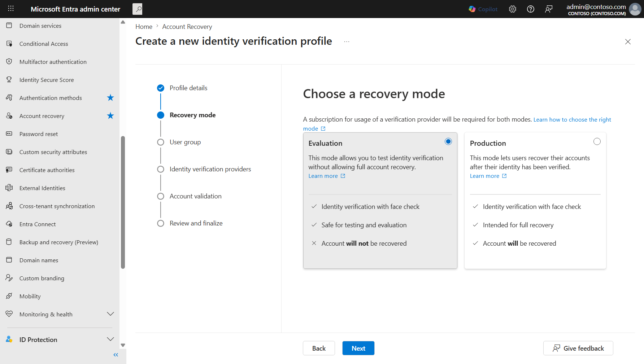Click the Custom branding sidebar icon

[9, 278]
